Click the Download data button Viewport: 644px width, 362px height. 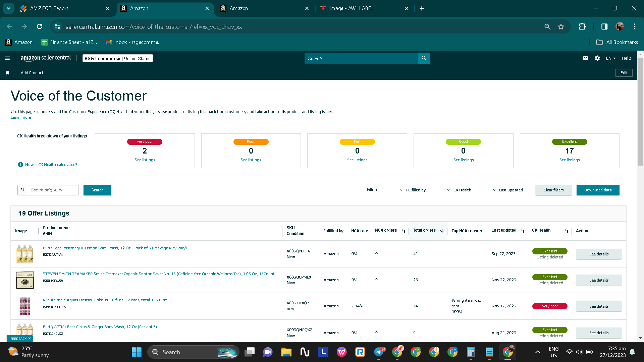point(598,190)
